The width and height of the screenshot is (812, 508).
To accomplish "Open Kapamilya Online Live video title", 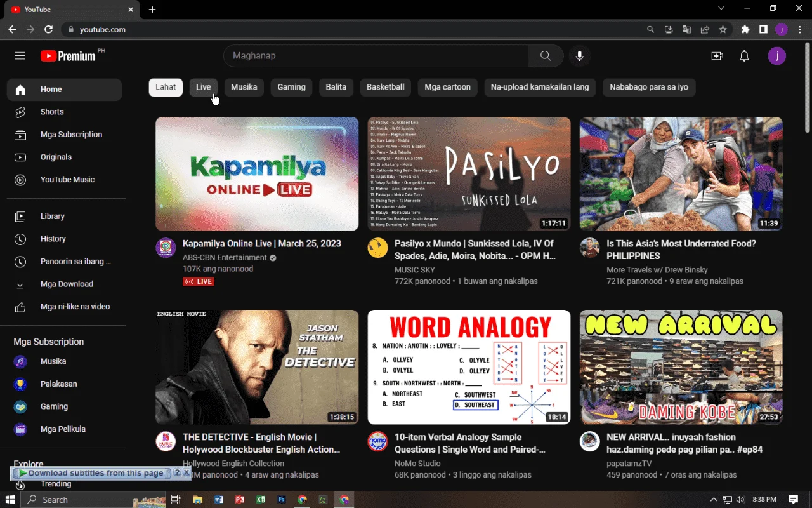I will point(262,244).
